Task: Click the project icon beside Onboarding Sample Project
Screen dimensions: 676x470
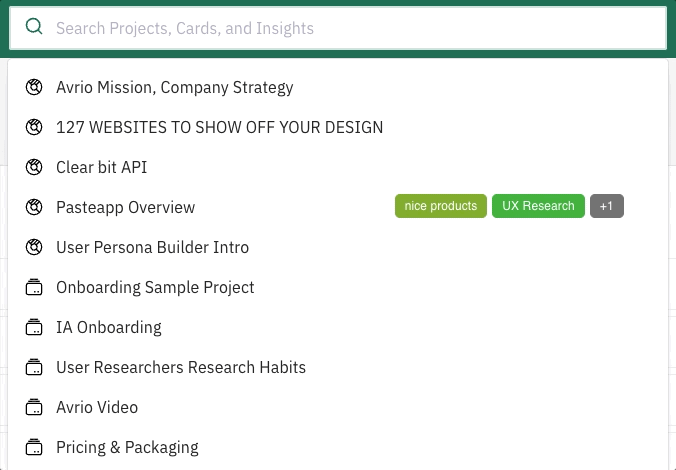Action: (34, 287)
